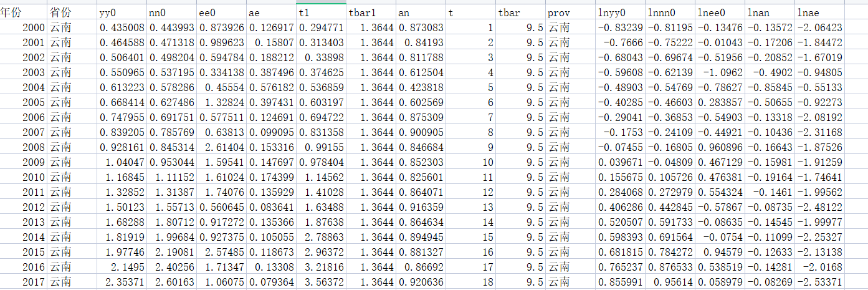Select the lnee0 header cell
The width and height of the screenshot is (868, 290).
click(720, 12)
